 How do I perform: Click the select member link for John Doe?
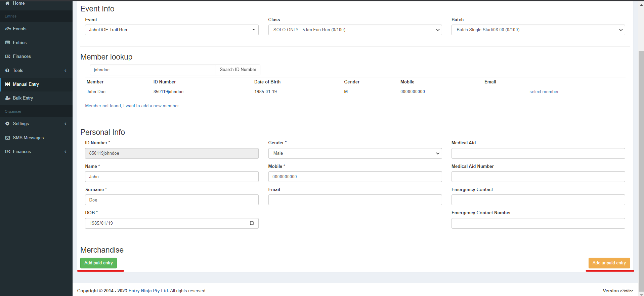click(544, 92)
